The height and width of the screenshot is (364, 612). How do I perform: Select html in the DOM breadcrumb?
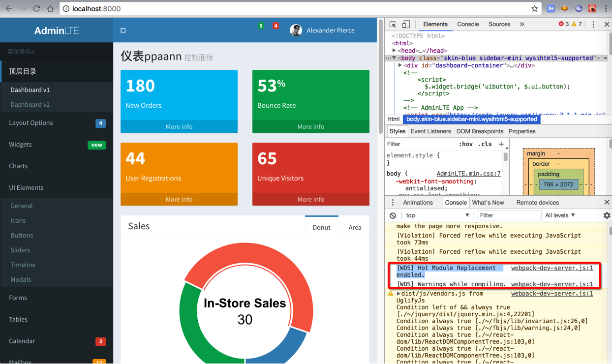coord(394,119)
